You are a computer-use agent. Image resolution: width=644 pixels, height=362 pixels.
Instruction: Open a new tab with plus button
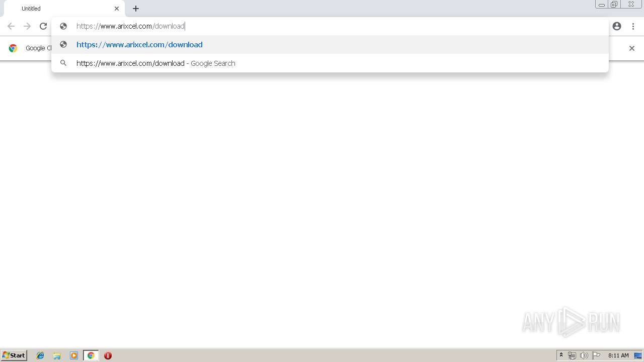pyautogui.click(x=136, y=9)
